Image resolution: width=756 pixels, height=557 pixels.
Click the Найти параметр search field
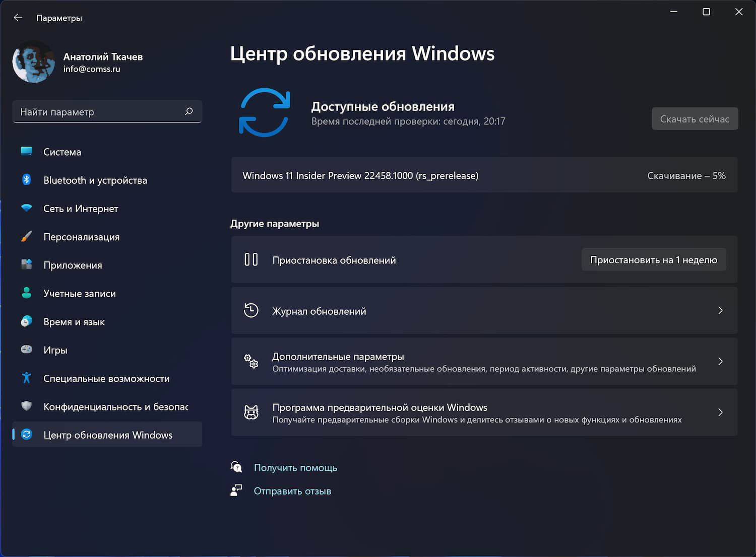(107, 111)
